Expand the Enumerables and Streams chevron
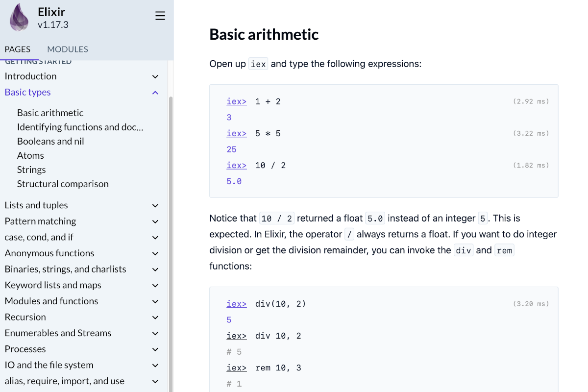The height and width of the screenshot is (392, 588). (155, 334)
